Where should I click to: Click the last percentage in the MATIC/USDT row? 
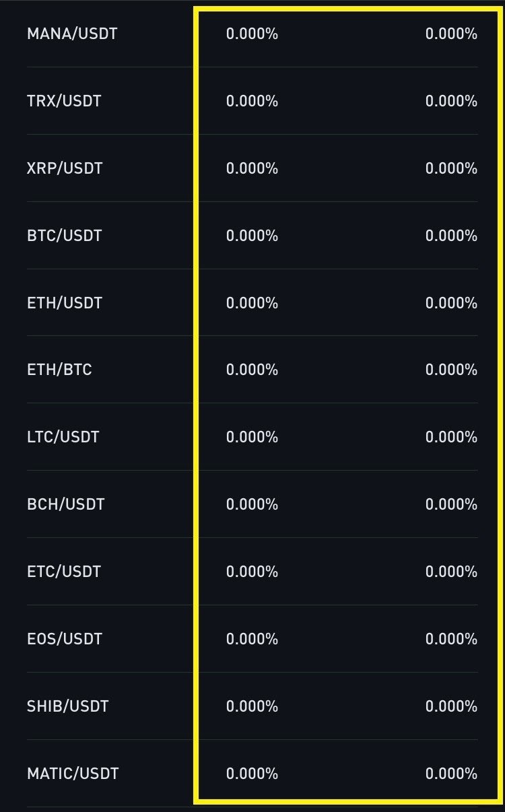coord(451,774)
